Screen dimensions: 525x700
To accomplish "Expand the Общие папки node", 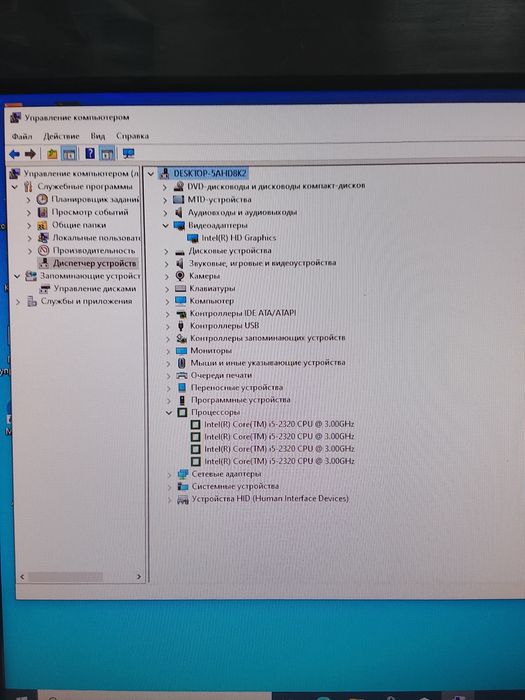I will tap(29, 225).
